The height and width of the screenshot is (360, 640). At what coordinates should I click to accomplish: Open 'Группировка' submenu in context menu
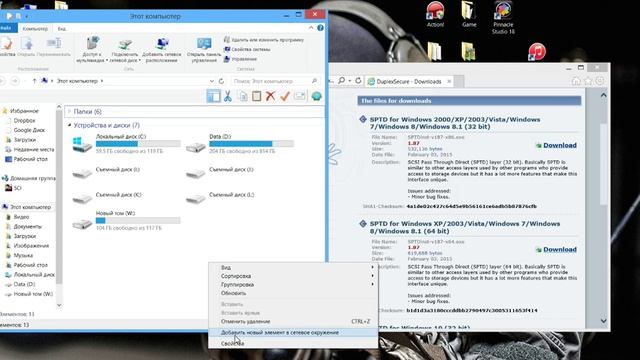click(293, 284)
